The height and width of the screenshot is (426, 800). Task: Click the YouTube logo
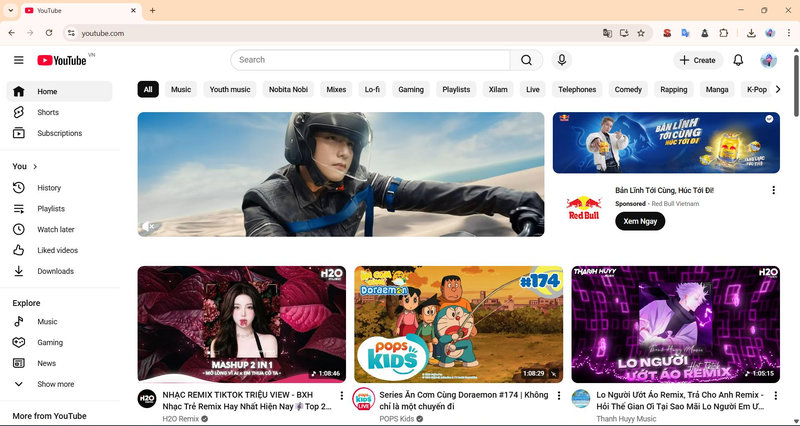(x=62, y=60)
